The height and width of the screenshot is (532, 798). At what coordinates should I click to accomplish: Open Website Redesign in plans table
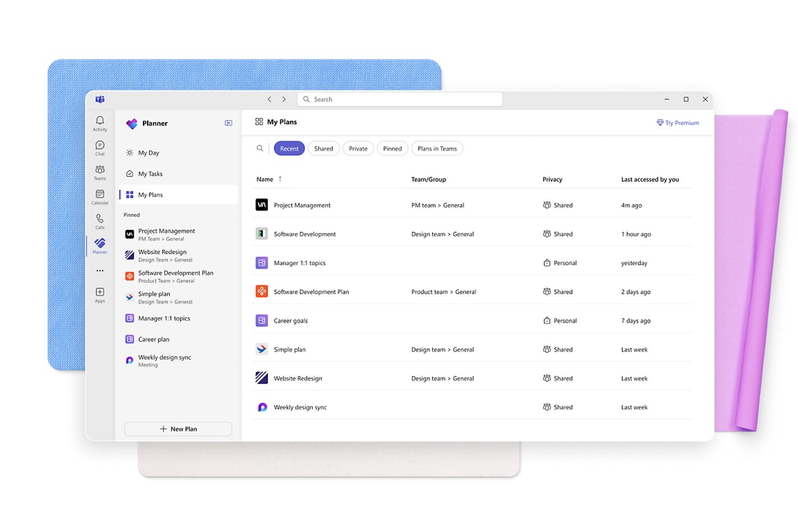tap(298, 378)
